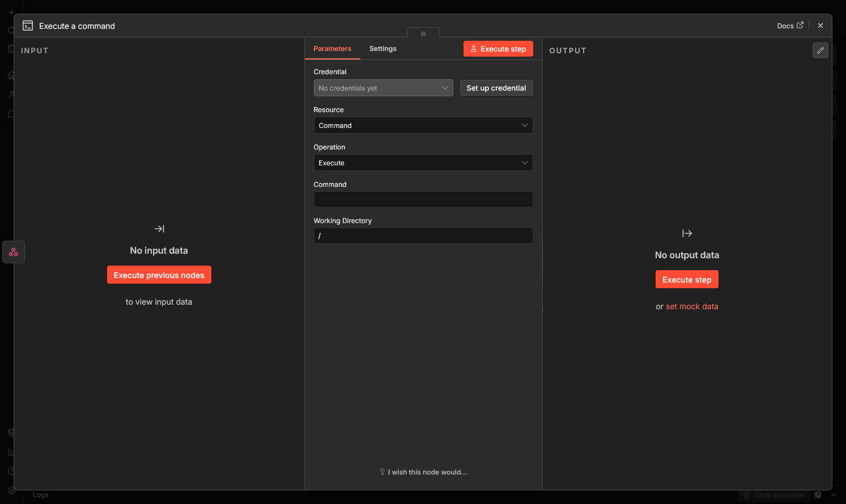Click the lightbulb icon beside I wish this node

[382, 472]
